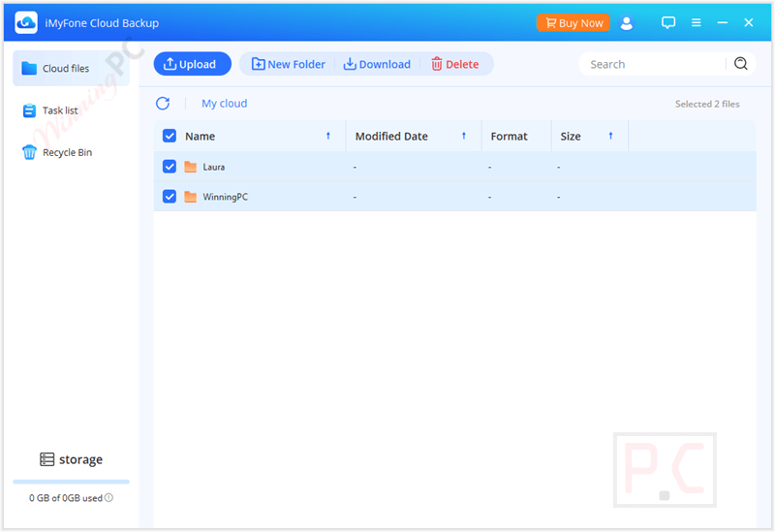Image resolution: width=775 pixels, height=532 pixels.
Task: Click the storage drive icon
Action: 46,459
